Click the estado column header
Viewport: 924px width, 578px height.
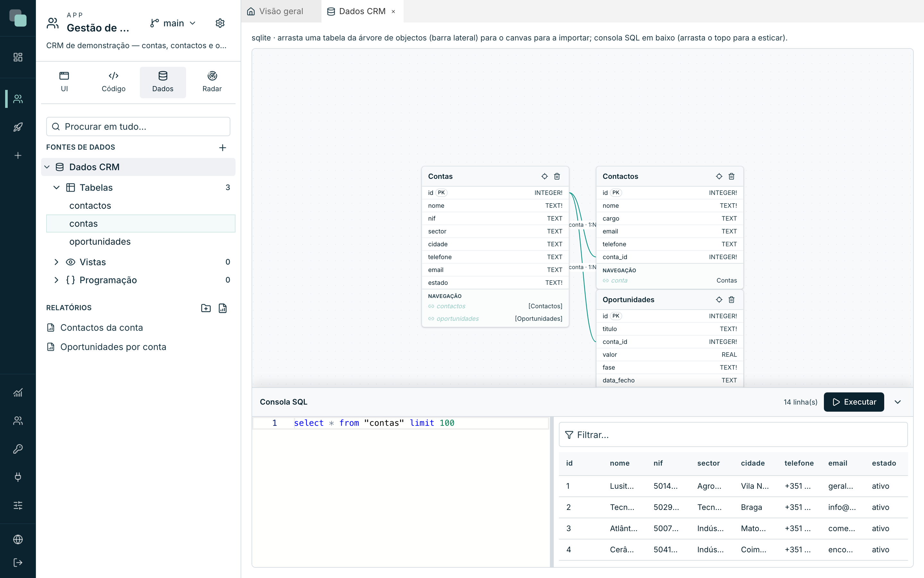[884, 463]
